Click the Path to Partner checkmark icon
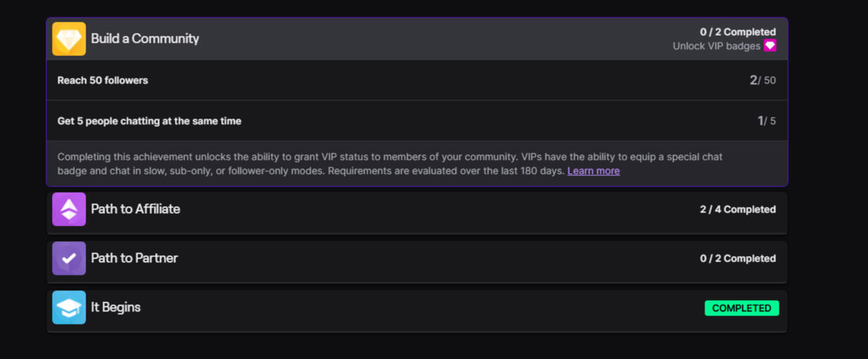Image resolution: width=868 pixels, height=359 pixels. (69, 258)
